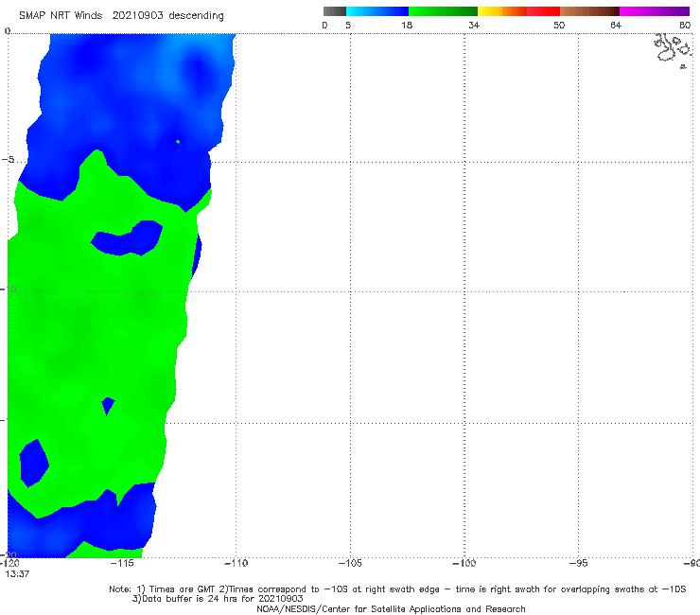Click the note 'Data buffer is 24 hrs for 20210903'
Image resolution: width=700 pixels, height=615 pixels.
pyautogui.click(x=218, y=599)
